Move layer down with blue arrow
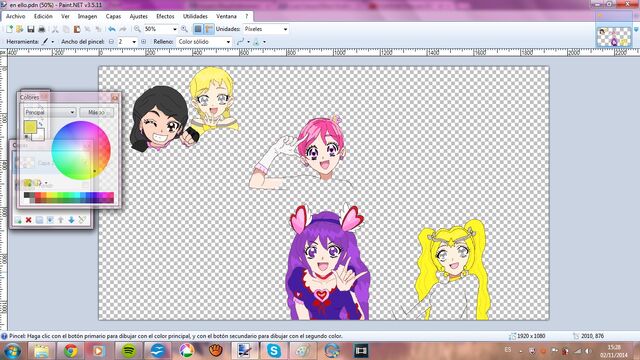 71,220
